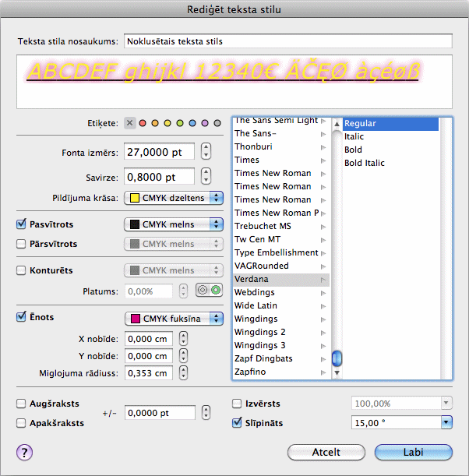Enable the Konturēts checkbox
469x476 pixels.
click(x=22, y=270)
